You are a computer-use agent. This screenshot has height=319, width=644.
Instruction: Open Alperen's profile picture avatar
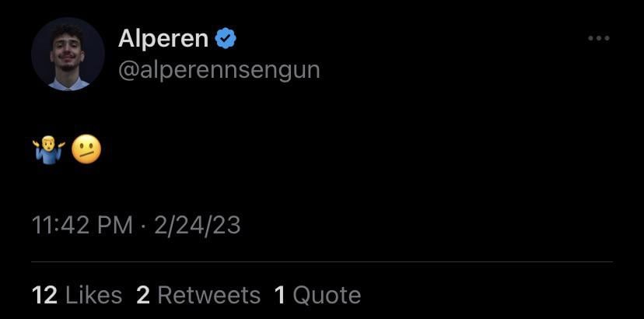point(68,54)
